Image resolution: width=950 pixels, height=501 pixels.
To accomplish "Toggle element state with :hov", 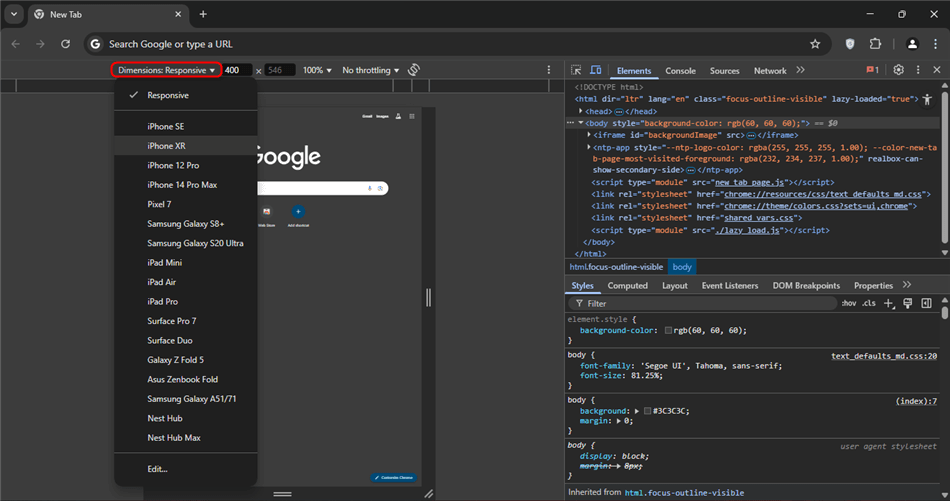I will pos(848,303).
